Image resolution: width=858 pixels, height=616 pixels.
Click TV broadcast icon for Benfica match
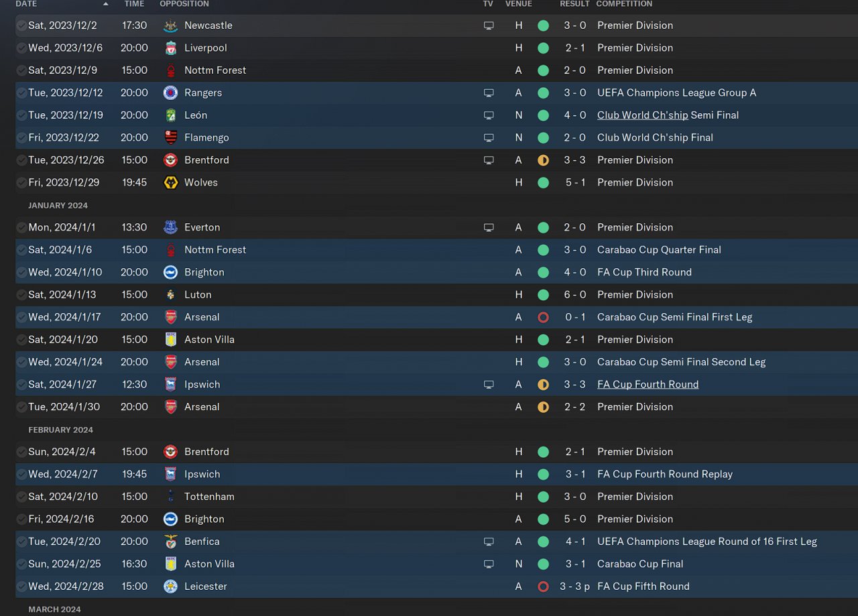[489, 542]
